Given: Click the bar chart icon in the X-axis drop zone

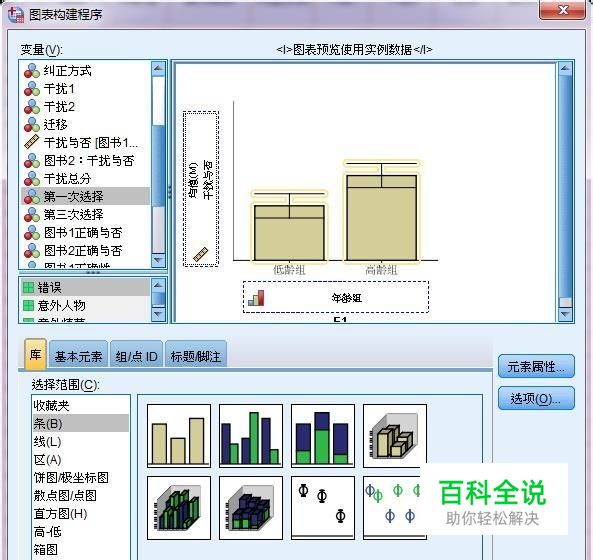Looking at the screenshot, I should click(x=257, y=298).
